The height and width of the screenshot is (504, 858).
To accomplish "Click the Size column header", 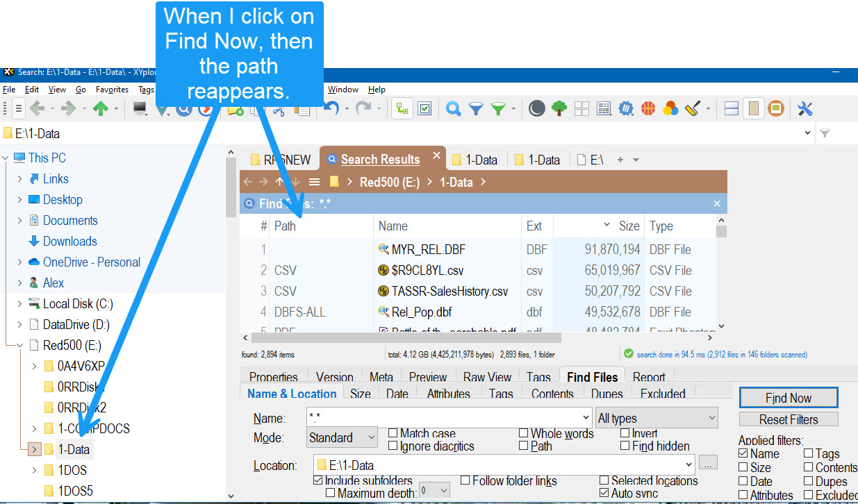I will pyautogui.click(x=628, y=226).
